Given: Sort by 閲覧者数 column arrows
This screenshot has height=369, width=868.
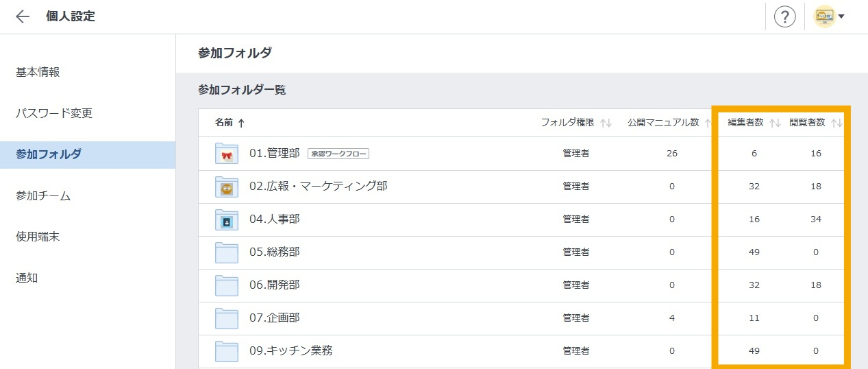Looking at the screenshot, I should click(x=836, y=123).
